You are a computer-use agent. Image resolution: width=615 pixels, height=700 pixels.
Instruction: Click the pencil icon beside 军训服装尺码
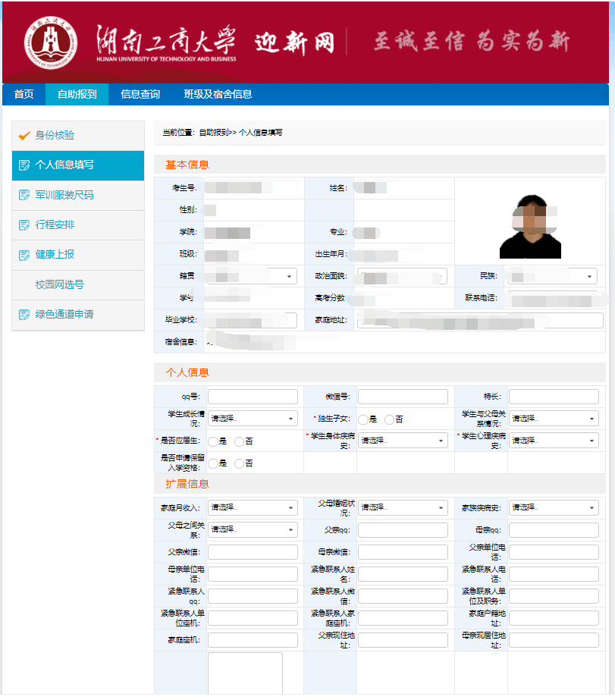pos(24,194)
